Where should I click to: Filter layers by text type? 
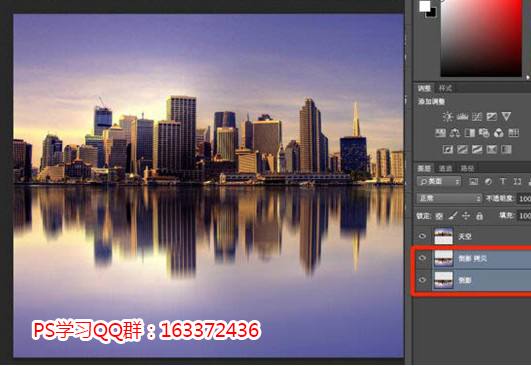[503, 182]
